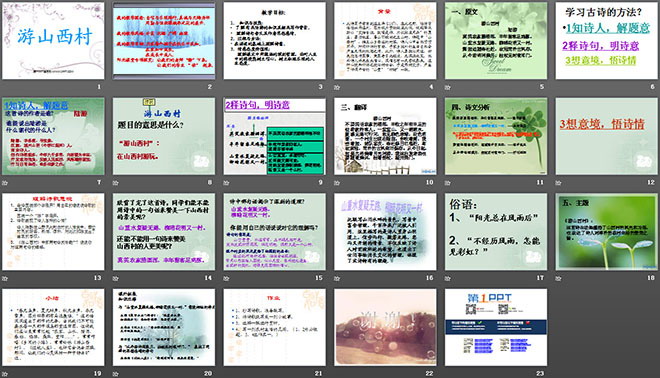Select slide 11 诗文分析 clover thumbnail
The image size is (660, 378).
pos(496,136)
